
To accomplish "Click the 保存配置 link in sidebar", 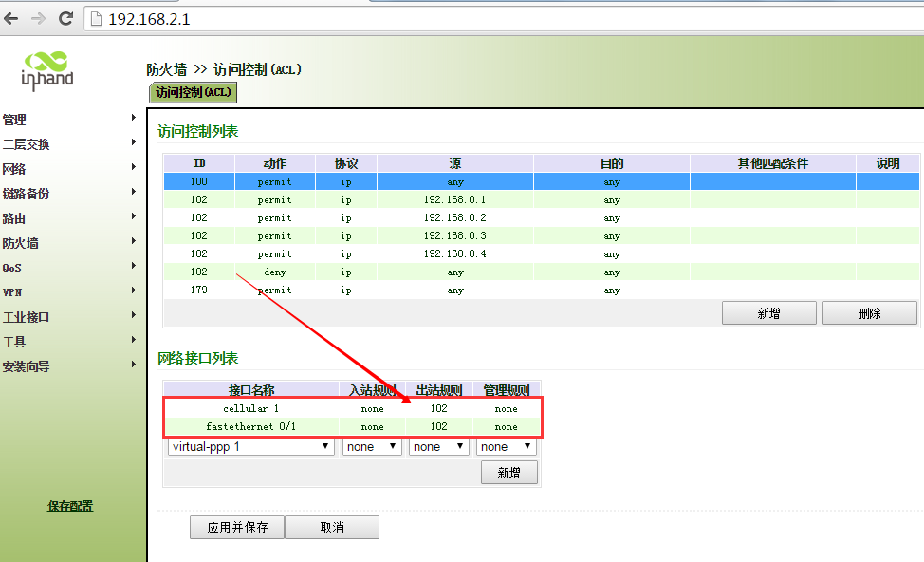I will (x=70, y=506).
